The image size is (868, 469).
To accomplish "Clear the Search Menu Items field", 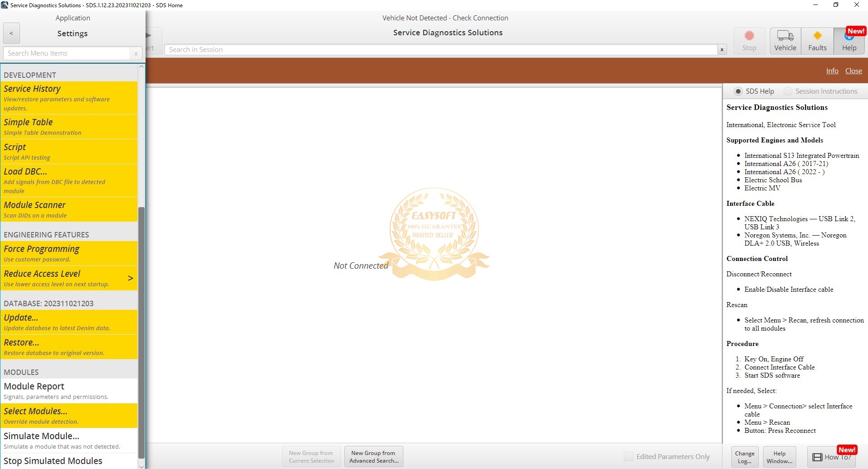I will click(x=136, y=53).
